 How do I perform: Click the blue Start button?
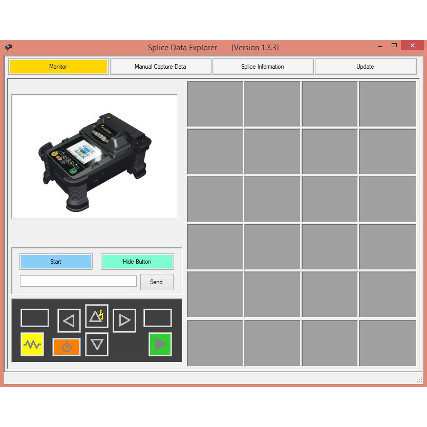pyautogui.click(x=56, y=262)
